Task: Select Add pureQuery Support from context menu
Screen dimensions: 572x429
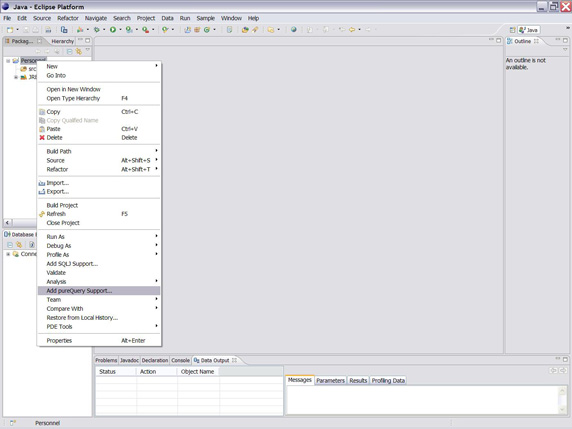Action: pyautogui.click(x=98, y=291)
